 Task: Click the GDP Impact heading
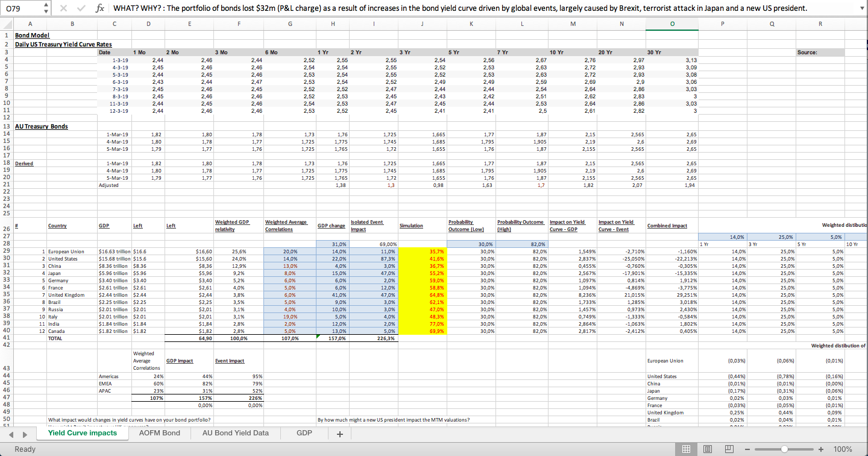pos(179,361)
